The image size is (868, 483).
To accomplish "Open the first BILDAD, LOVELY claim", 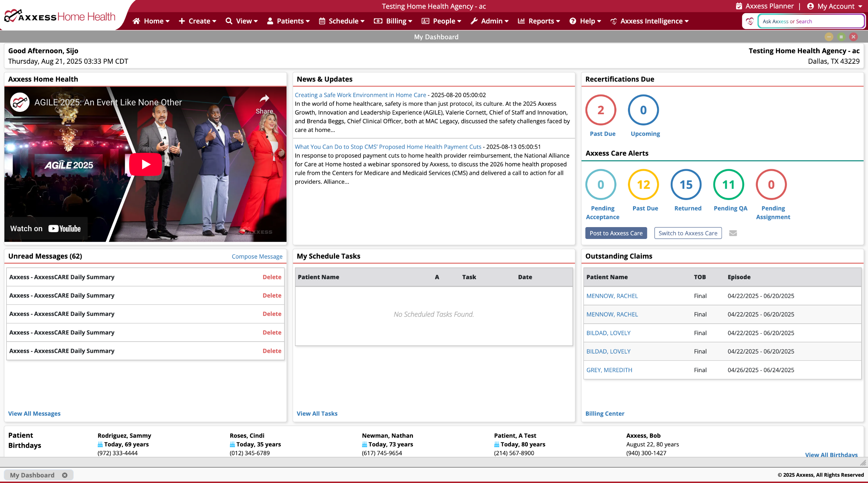I will coord(608,333).
